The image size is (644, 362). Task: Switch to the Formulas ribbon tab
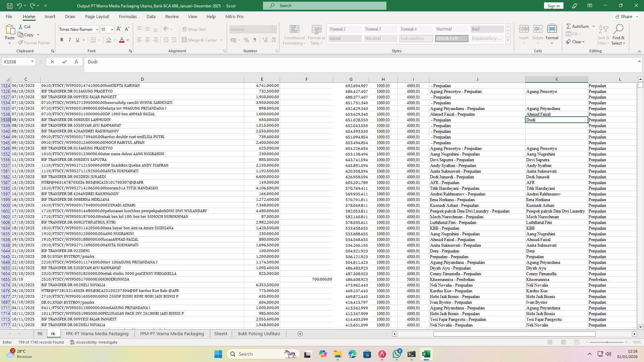click(x=128, y=16)
